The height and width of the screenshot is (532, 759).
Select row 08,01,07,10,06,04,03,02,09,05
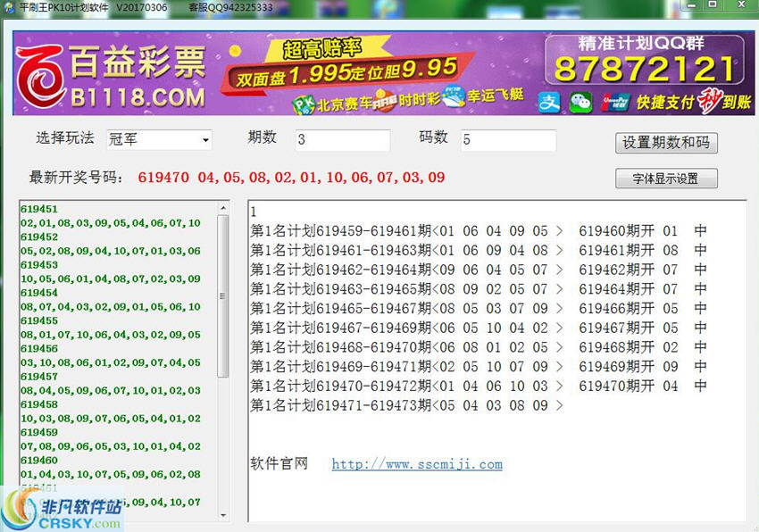tap(111, 335)
